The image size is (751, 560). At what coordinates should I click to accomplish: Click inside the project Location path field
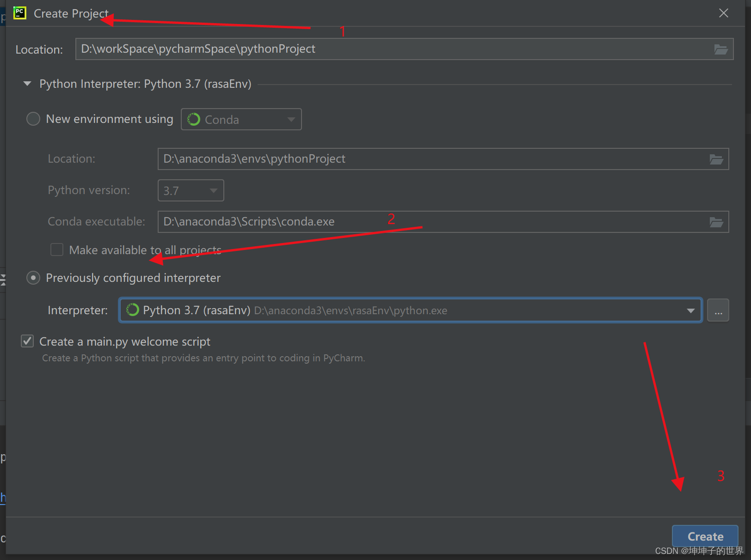pyautogui.click(x=324, y=49)
